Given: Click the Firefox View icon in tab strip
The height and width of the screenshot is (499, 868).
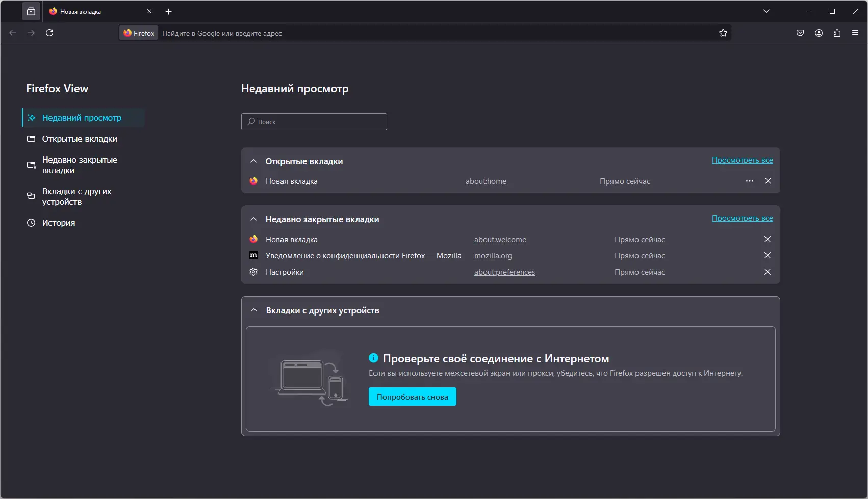Looking at the screenshot, I should pos(31,11).
